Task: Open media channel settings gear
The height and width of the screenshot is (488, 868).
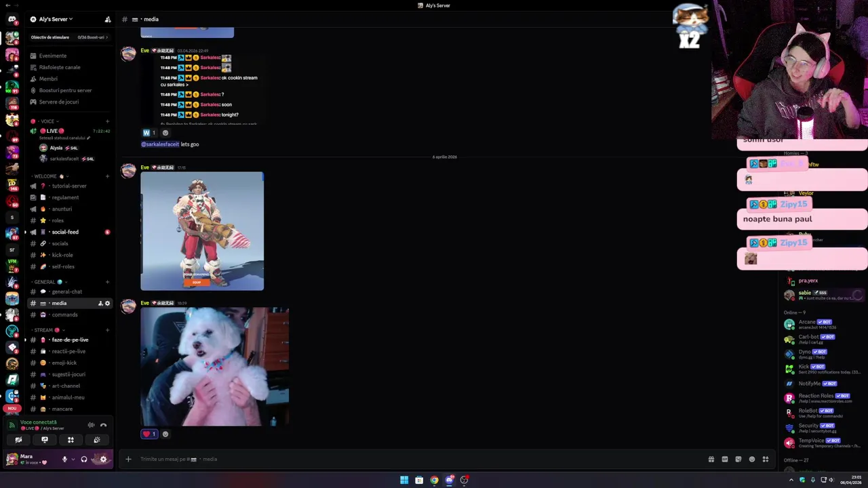Action: click(107, 303)
